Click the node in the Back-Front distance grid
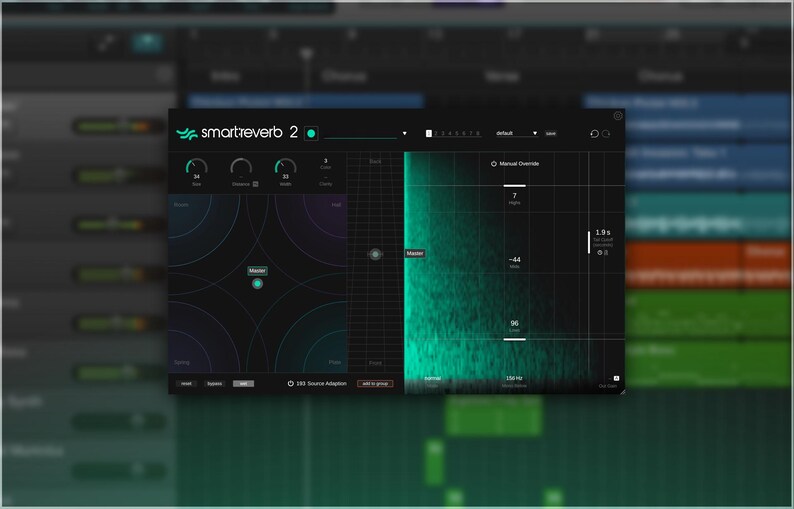Viewport: 794px width, 509px height. point(375,254)
